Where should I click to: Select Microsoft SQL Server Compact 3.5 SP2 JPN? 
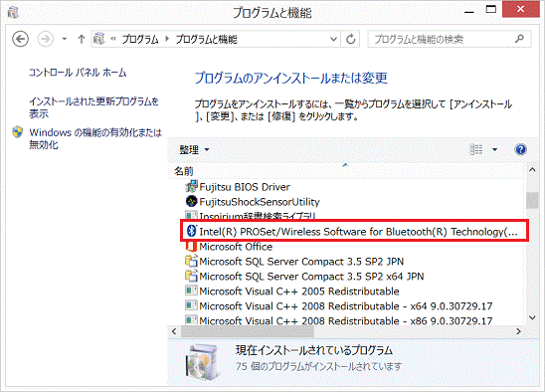(301, 262)
